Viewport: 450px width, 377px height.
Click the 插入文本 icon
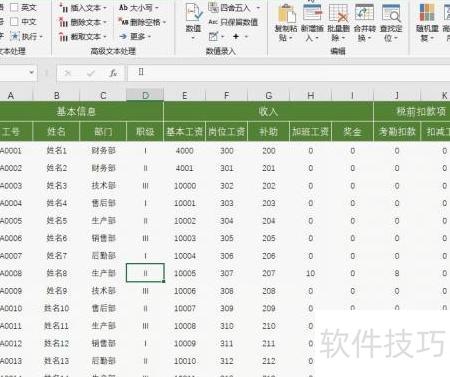tap(64, 8)
